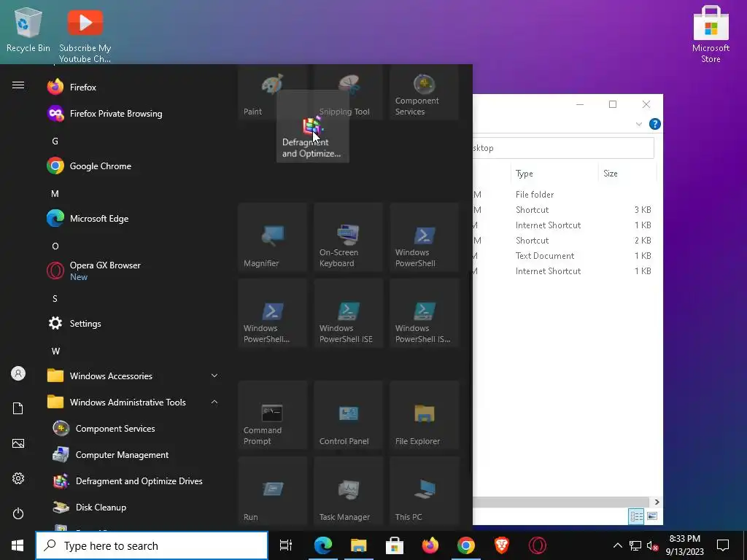This screenshot has width=747, height=560.
Task: Open File Explorer help button
Action: (x=655, y=124)
